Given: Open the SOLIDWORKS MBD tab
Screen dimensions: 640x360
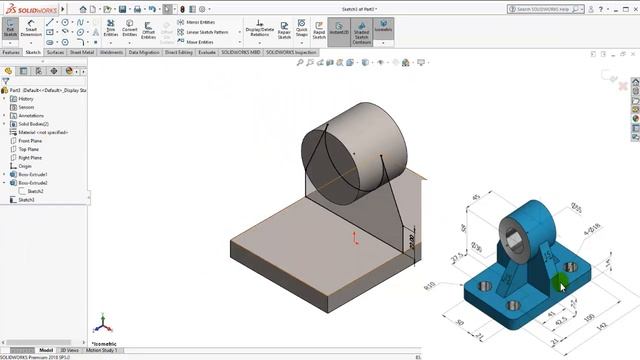Looking at the screenshot, I should (241, 52).
